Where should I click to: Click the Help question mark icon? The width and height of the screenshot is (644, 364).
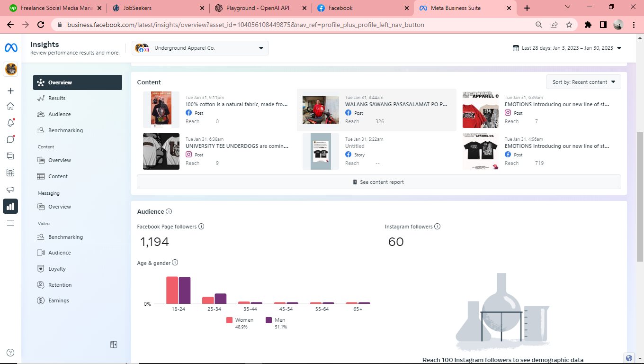(x=10, y=353)
